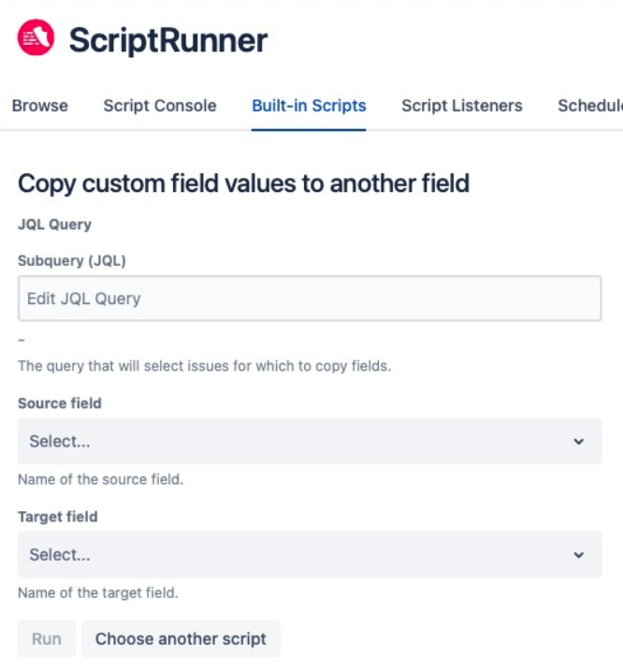Viewport: 623px width, 672px height.
Task: Select the Built-in Scripts tab
Action: (309, 106)
